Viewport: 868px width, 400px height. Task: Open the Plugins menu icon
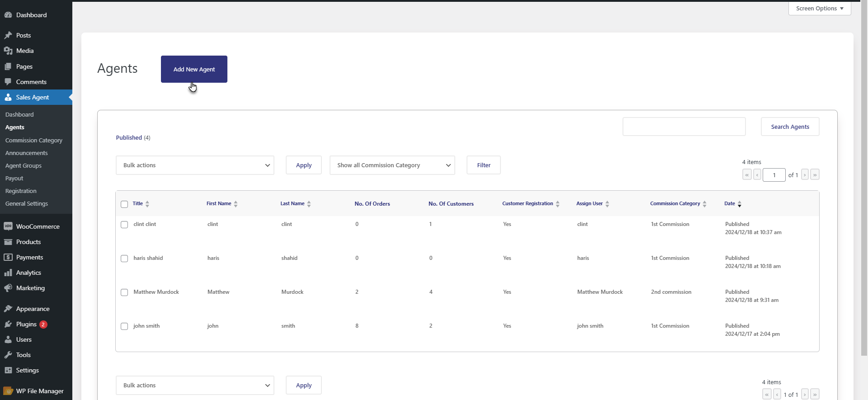tap(8, 324)
